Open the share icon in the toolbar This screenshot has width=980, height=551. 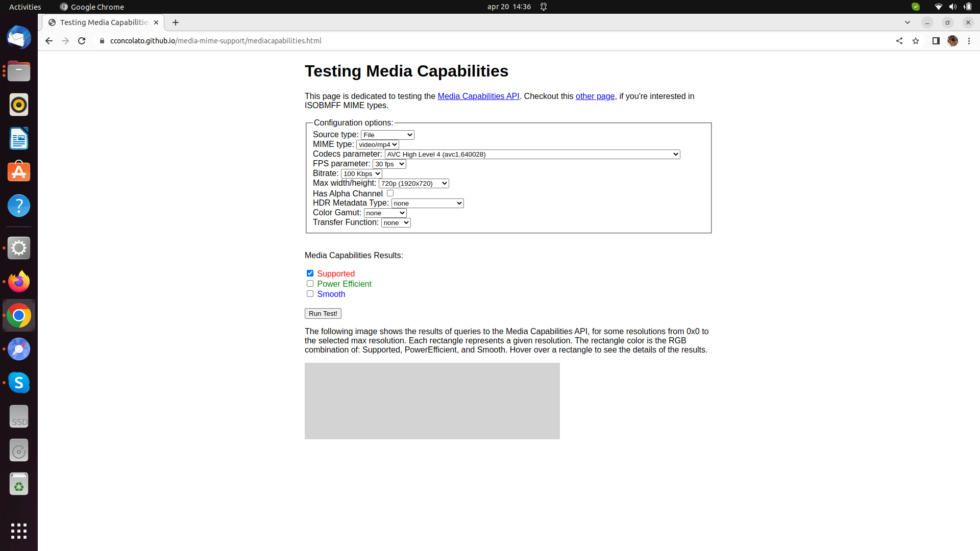899,41
